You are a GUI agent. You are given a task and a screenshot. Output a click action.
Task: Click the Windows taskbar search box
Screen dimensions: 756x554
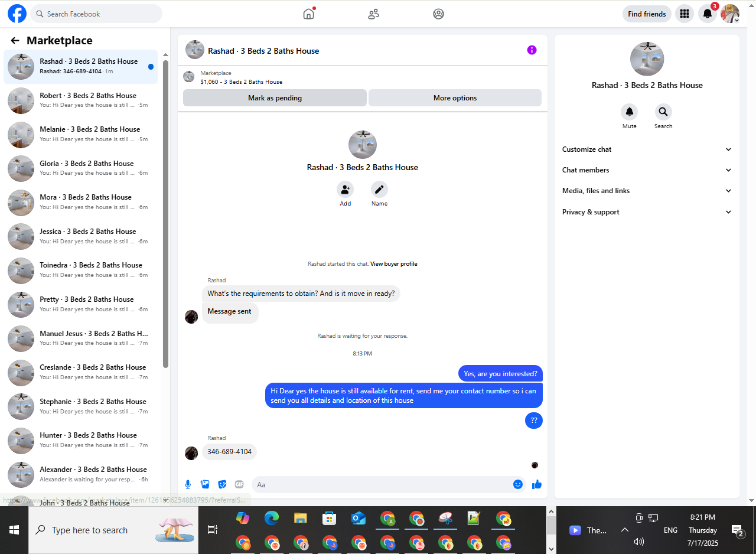point(113,530)
